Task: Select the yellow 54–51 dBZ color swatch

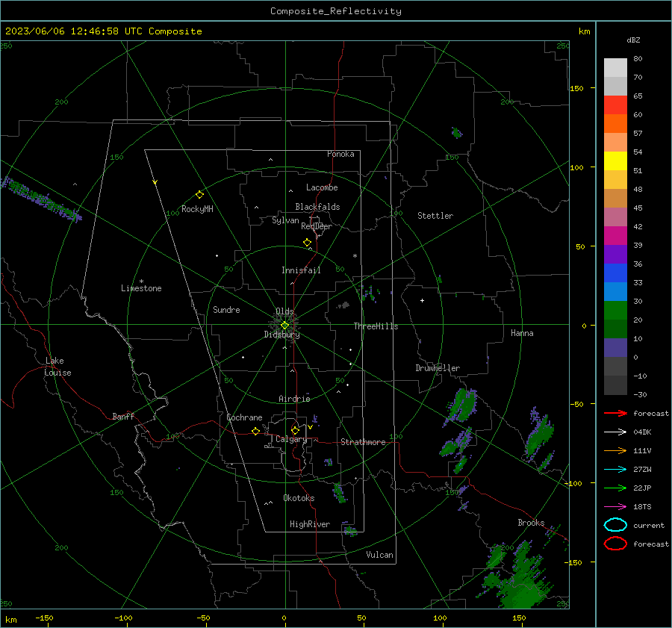Action: [615, 161]
